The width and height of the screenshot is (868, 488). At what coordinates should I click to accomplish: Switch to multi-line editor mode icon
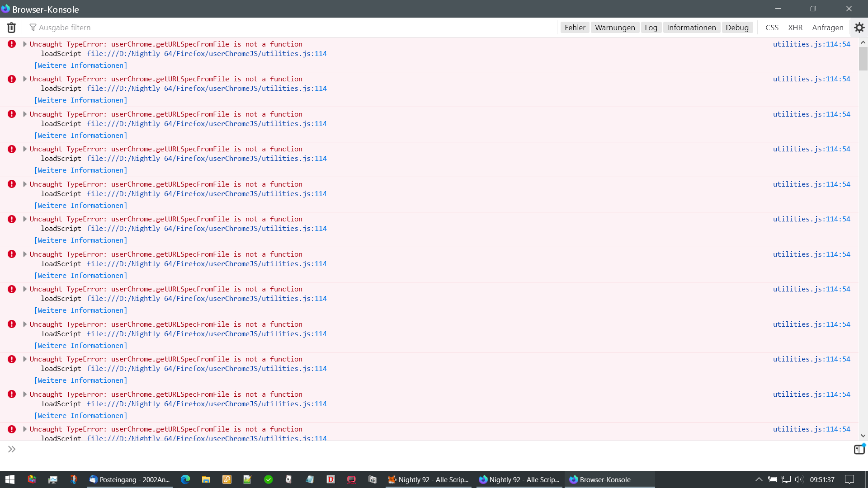point(859,449)
